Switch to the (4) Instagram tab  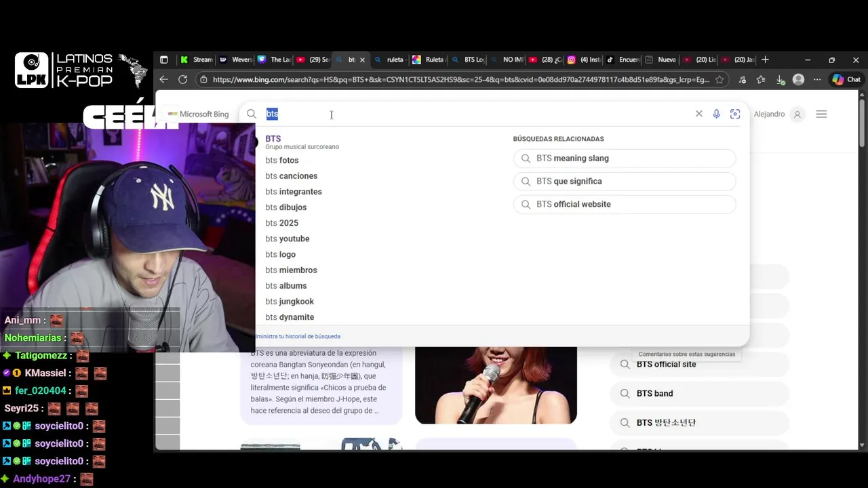(x=585, y=60)
